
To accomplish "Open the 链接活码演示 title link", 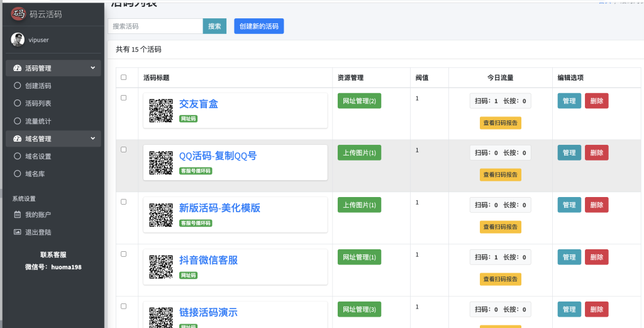I will click(x=208, y=312).
